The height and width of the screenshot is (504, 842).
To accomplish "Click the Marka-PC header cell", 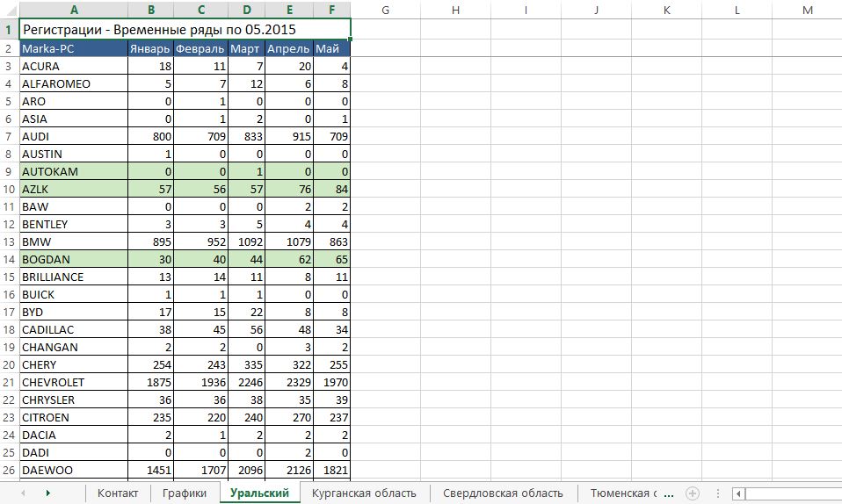I will 74,48.
